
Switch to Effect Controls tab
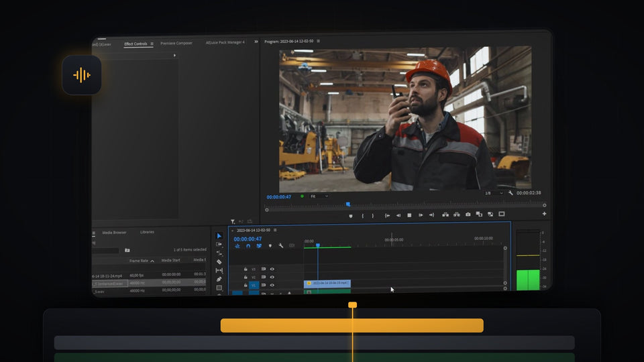pyautogui.click(x=136, y=44)
